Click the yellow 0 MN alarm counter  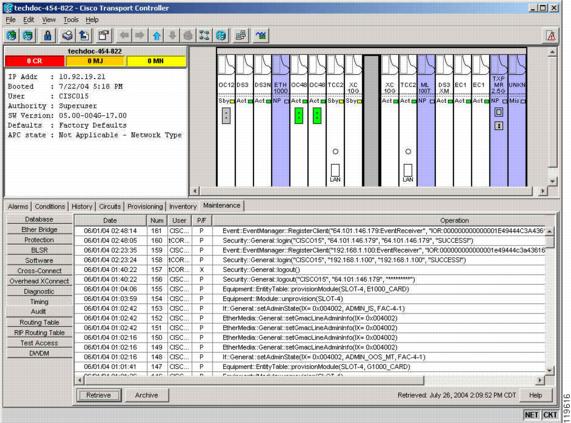click(x=156, y=61)
